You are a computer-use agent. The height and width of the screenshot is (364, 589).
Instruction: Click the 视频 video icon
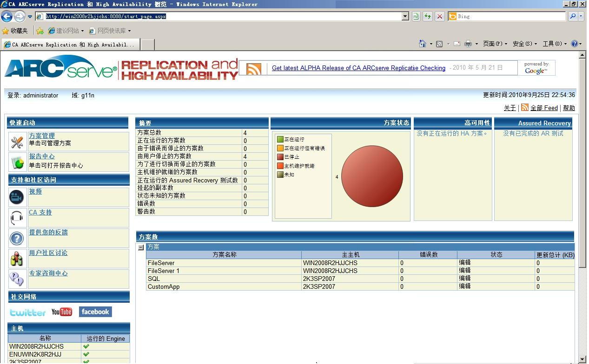(x=17, y=197)
